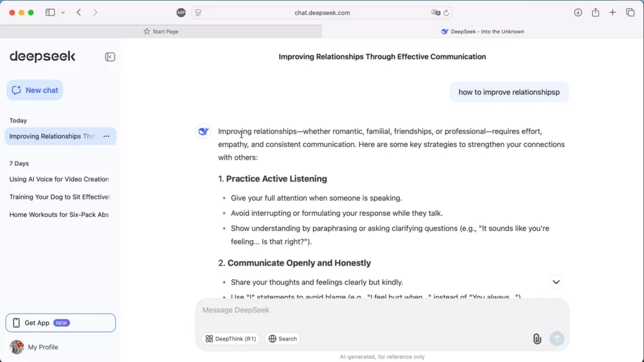
Task: Start a New chat
Action: click(x=35, y=90)
